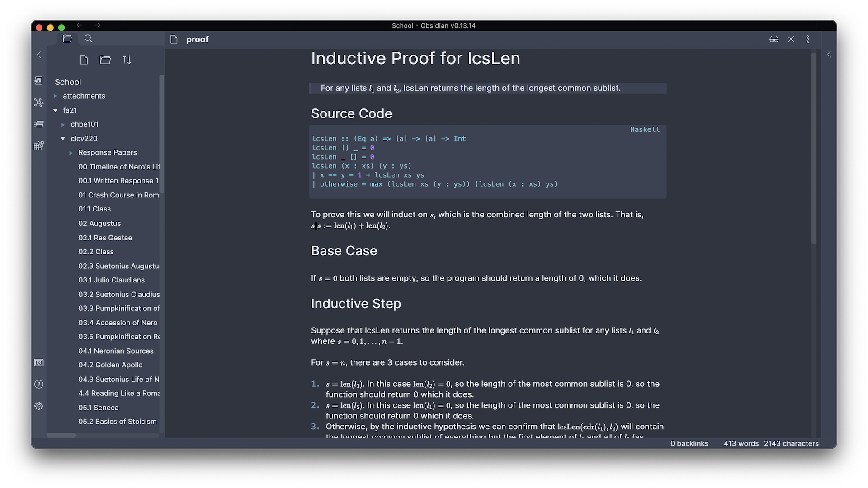The height and width of the screenshot is (488, 868).
Task: Open the quick switcher ribbon icon
Action: point(39,80)
